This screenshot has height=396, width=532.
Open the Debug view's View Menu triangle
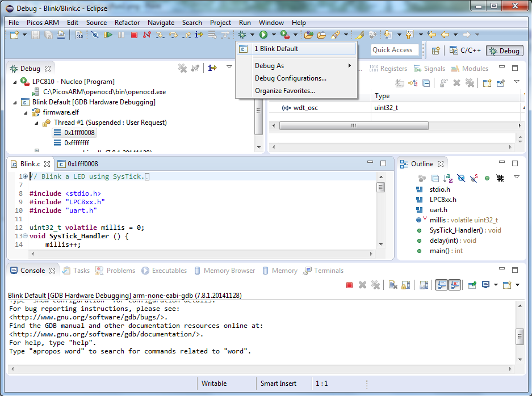click(x=229, y=67)
